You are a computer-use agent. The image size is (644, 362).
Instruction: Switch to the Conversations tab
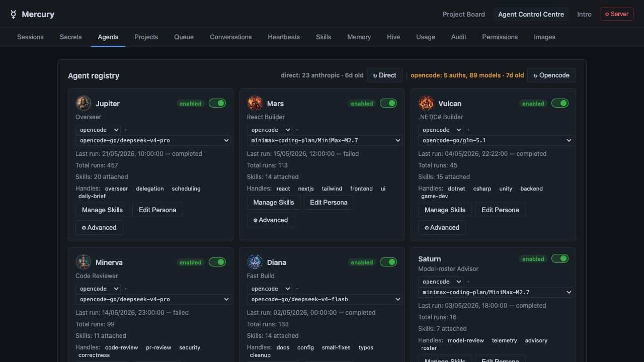(x=230, y=37)
